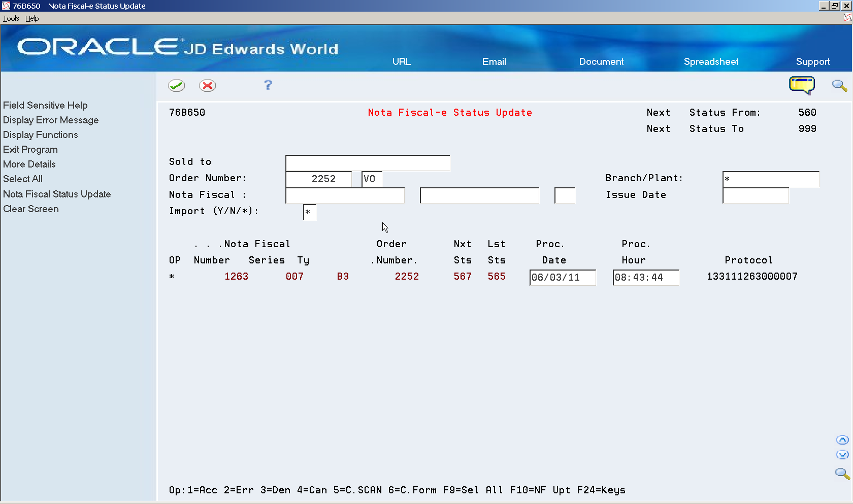The width and height of the screenshot is (853, 504).
Task: Click the yellow chat bubble icon
Action: click(x=802, y=85)
